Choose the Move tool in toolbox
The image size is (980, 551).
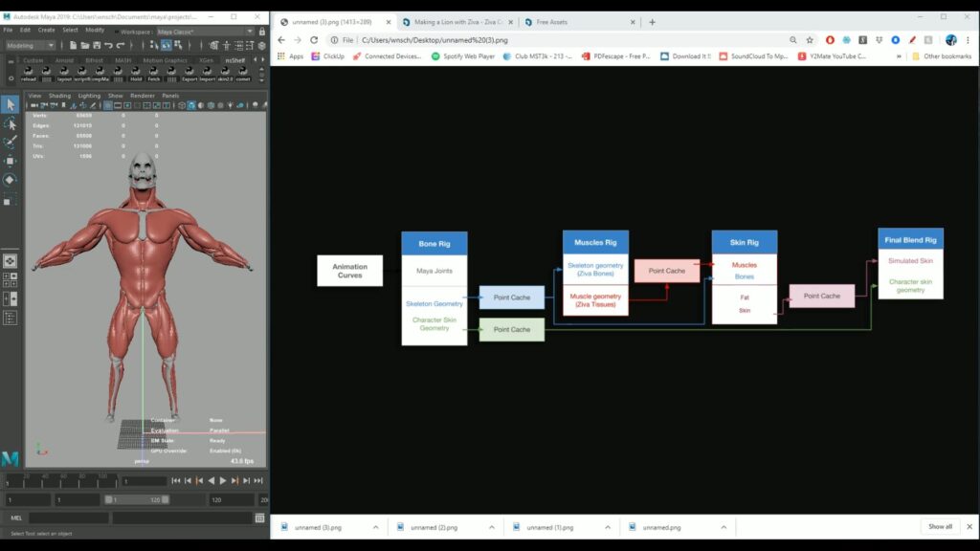pyautogui.click(x=10, y=161)
